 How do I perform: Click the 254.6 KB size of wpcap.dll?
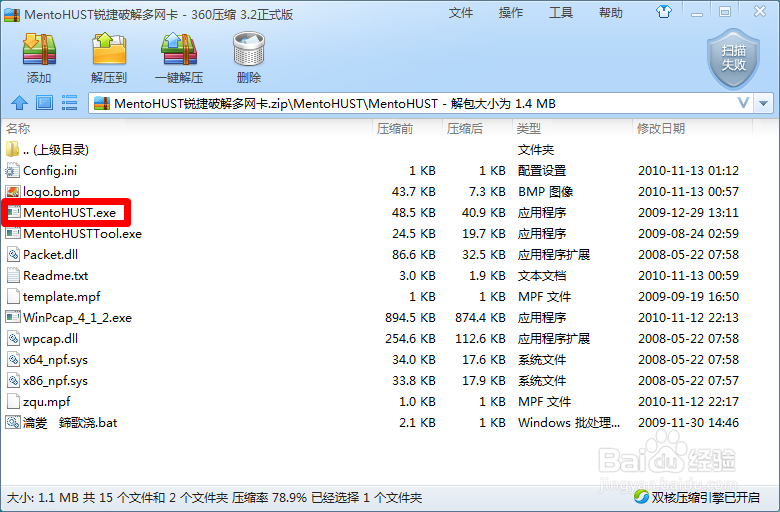(410, 338)
